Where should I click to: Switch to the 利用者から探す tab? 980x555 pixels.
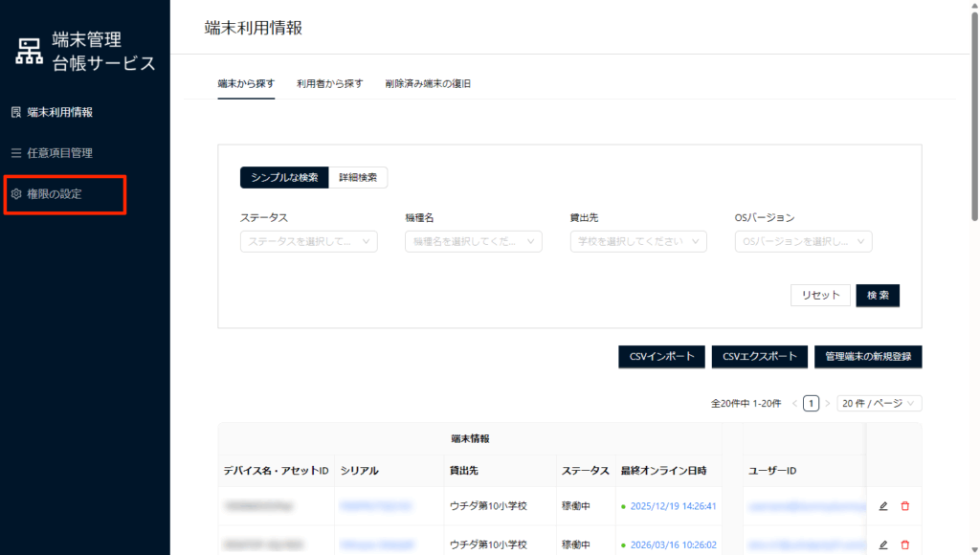[x=329, y=83]
